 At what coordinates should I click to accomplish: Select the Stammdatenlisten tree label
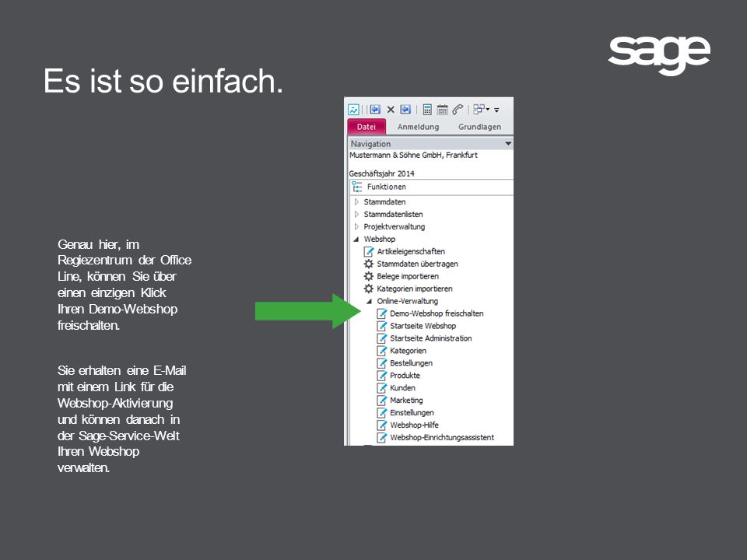[x=393, y=215]
